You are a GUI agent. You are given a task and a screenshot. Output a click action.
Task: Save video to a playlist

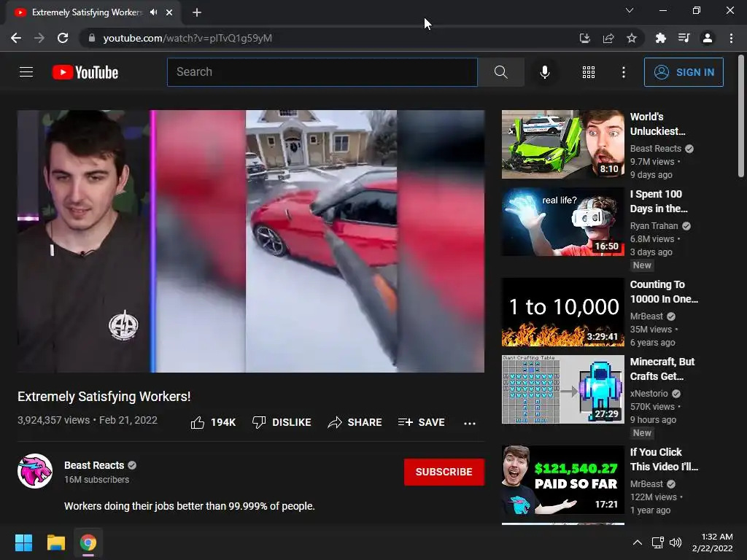pos(421,422)
